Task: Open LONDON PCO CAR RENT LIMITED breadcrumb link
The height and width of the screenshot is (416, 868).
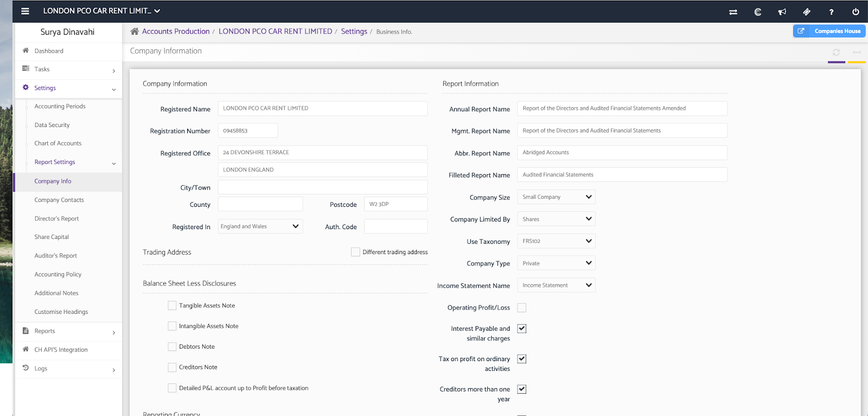Action: (275, 31)
